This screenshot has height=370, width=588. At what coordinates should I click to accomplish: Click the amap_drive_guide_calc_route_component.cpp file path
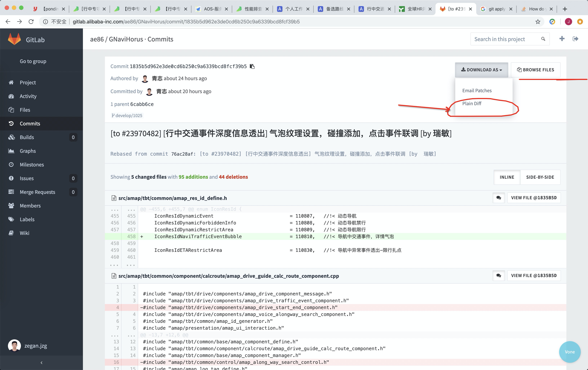pos(229,276)
